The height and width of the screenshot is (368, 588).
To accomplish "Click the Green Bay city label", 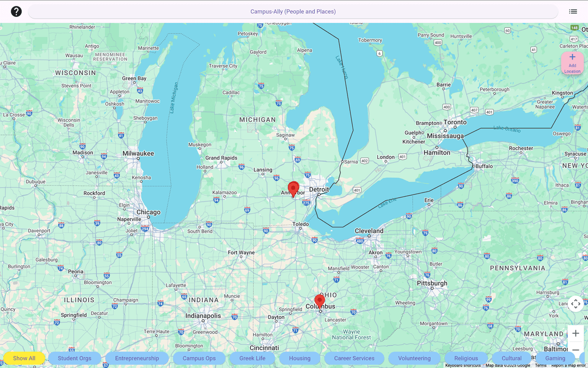I will pyautogui.click(x=134, y=79).
